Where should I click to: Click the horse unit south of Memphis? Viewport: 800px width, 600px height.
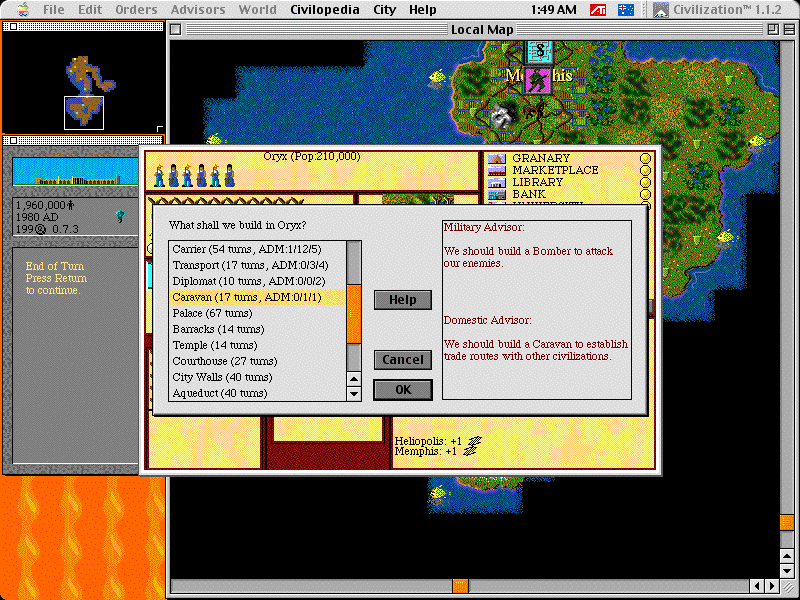[535, 108]
